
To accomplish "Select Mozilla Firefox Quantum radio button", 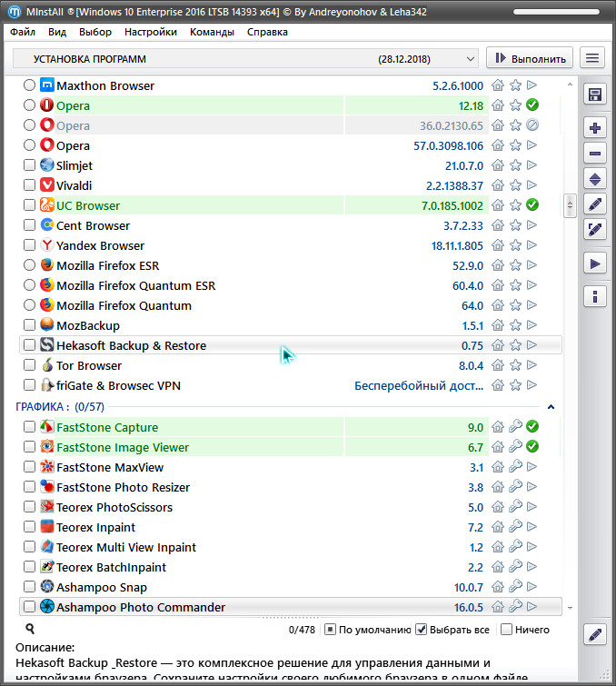I will click(30, 305).
